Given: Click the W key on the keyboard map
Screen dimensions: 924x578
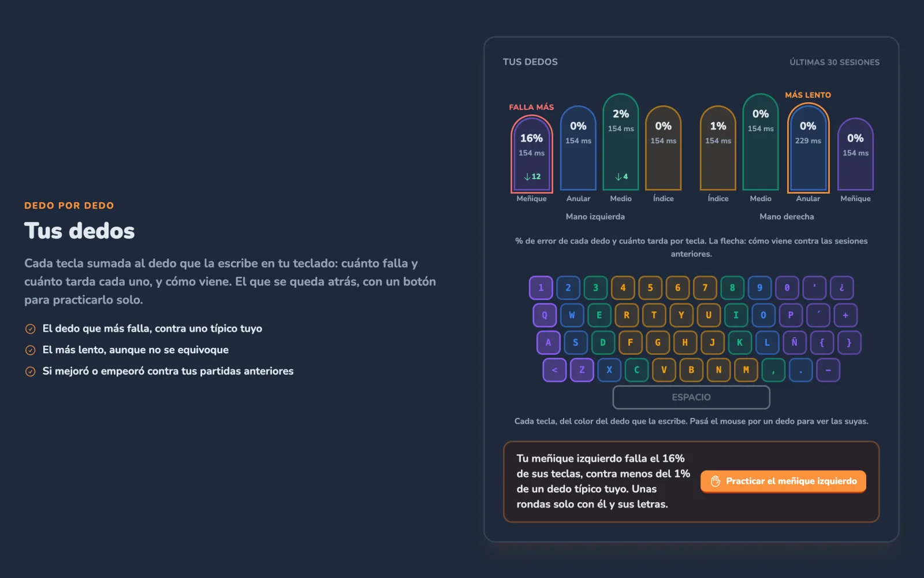Looking at the screenshot, I should tap(572, 315).
